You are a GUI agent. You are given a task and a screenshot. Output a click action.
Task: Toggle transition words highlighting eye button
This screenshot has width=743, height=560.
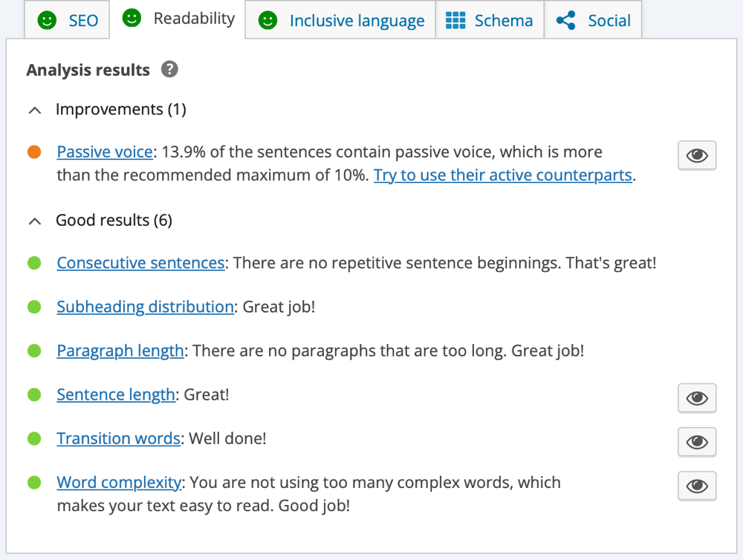697,442
